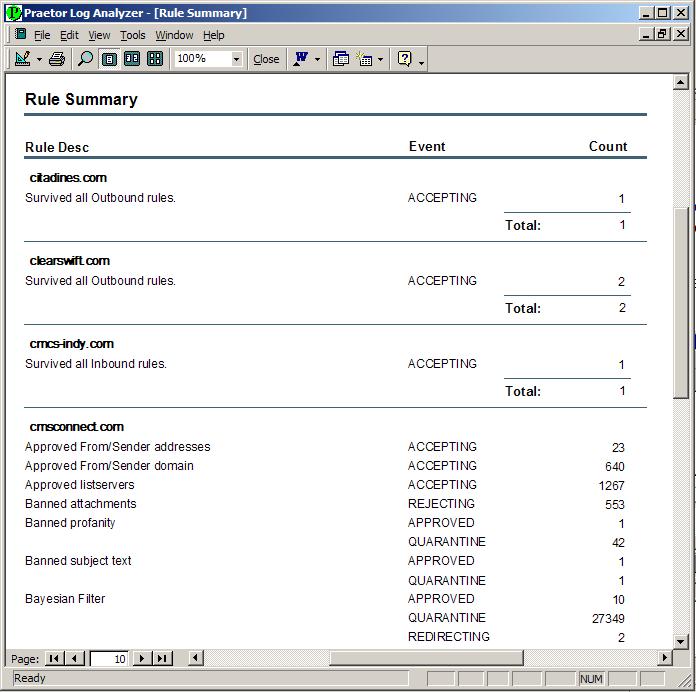Click the clearswift.com domain heading

coord(70,261)
